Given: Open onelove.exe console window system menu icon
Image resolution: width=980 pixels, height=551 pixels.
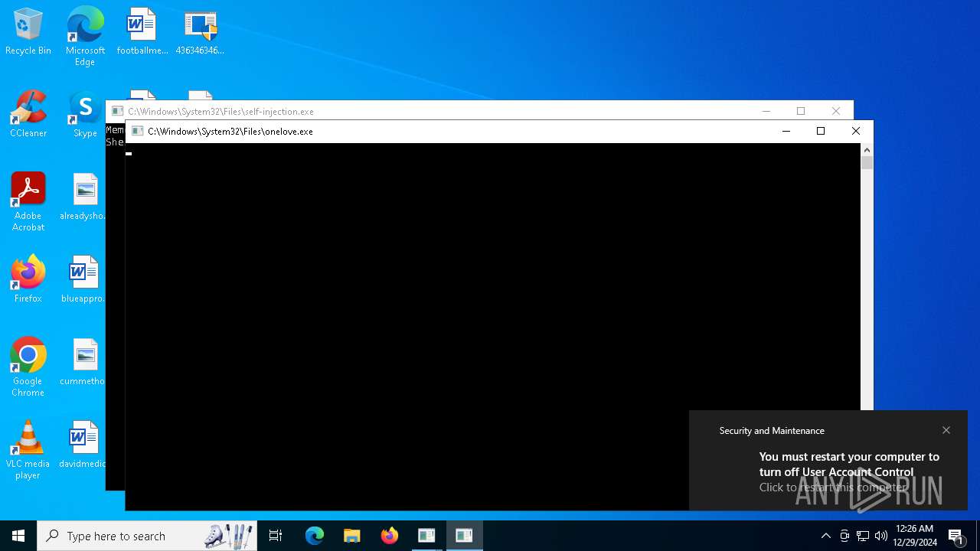Looking at the screenshot, I should coord(137,131).
